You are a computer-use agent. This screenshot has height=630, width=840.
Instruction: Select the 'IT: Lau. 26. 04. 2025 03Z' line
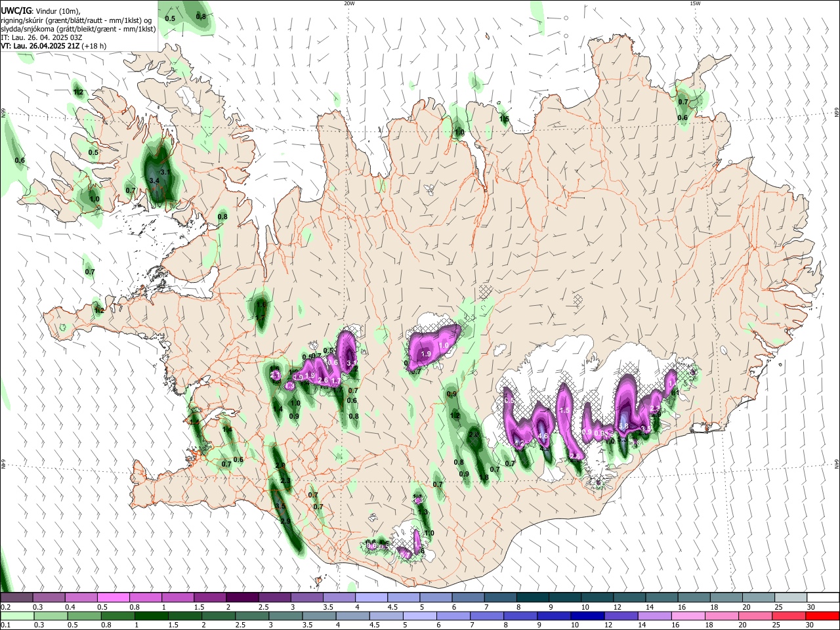pyautogui.click(x=41, y=37)
